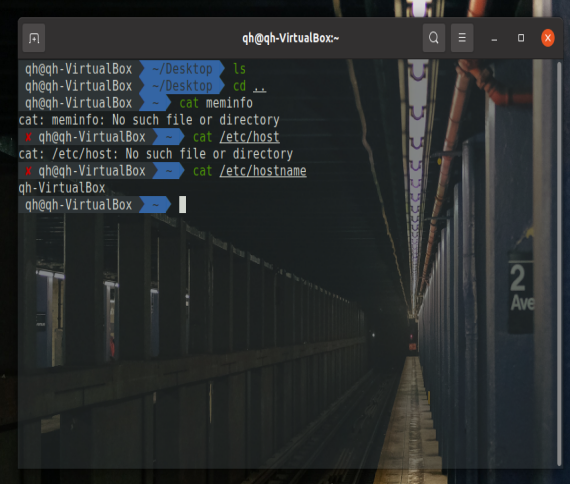The width and height of the screenshot is (570, 484).
Task: Click the cursor block at the prompt
Action: pyautogui.click(x=182, y=205)
